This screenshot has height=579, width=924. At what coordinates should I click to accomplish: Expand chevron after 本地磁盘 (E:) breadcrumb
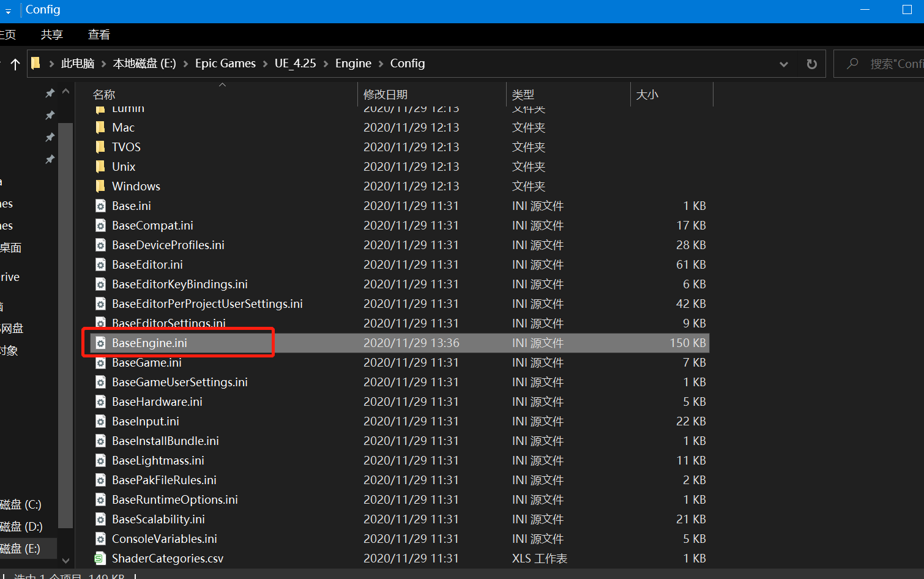(185, 64)
